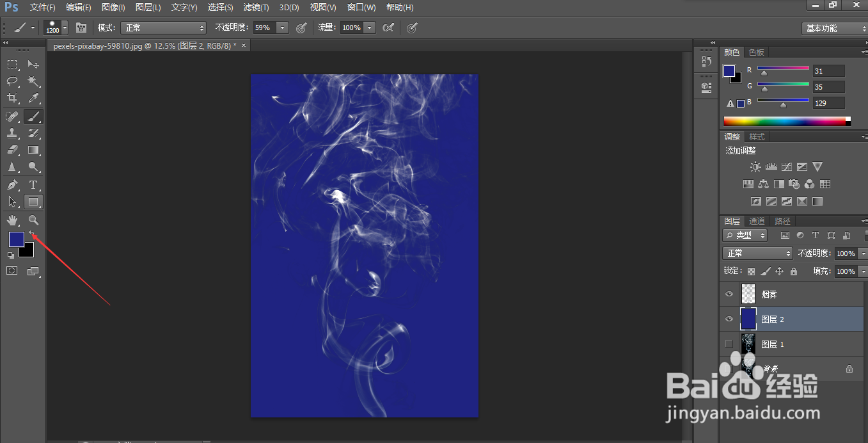868x443 pixels.
Task: Open layer blend mode 正常 dropdown
Action: [x=757, y=253]
